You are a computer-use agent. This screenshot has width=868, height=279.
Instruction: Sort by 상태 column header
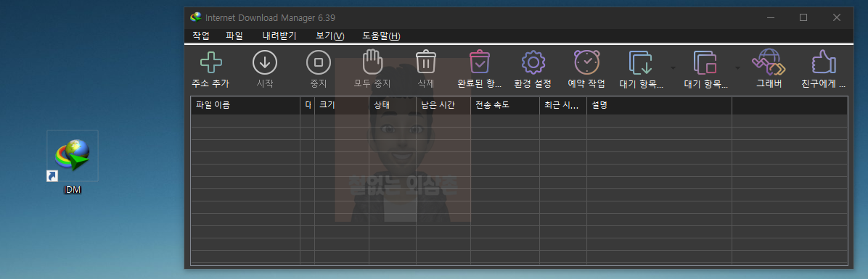click(393, 105)
